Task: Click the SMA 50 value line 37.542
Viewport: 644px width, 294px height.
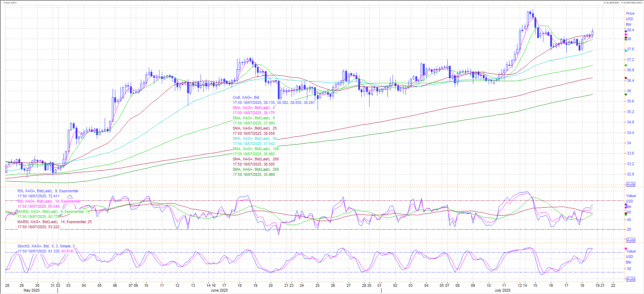Action: pos(254,144)
